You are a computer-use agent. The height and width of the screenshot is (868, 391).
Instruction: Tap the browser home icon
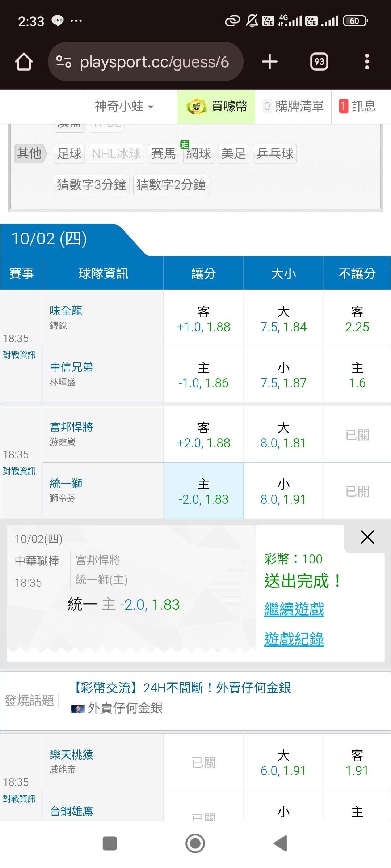click(24, 62)
